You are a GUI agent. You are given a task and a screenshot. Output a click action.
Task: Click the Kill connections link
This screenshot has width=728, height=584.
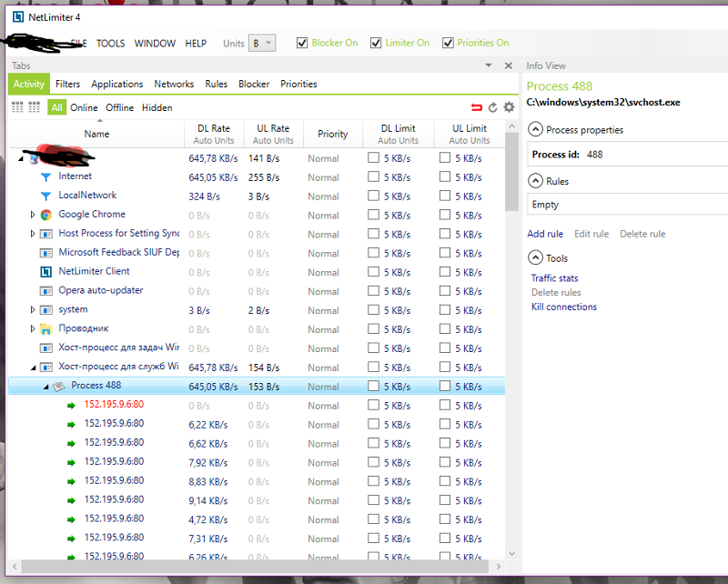tap(564, 307)
